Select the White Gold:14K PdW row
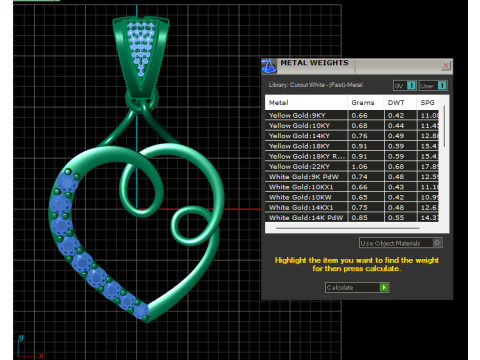This screenshot has height=360, width=480. click(352, 217)
